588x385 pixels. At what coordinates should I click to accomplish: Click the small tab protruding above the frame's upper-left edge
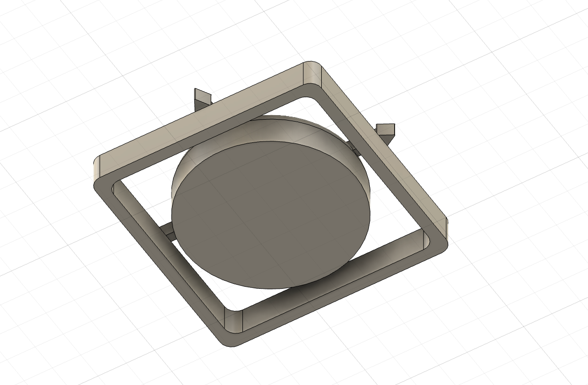203,99
